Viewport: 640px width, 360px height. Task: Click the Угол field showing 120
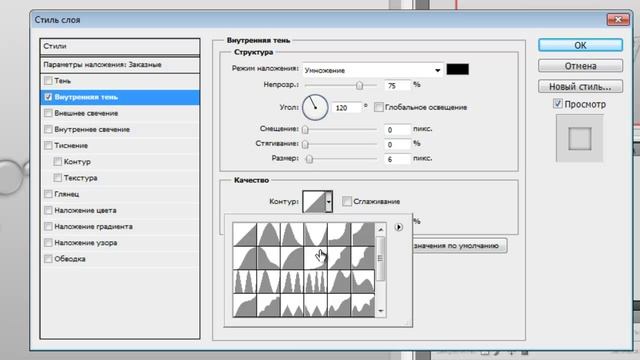[x=347, y=108]
